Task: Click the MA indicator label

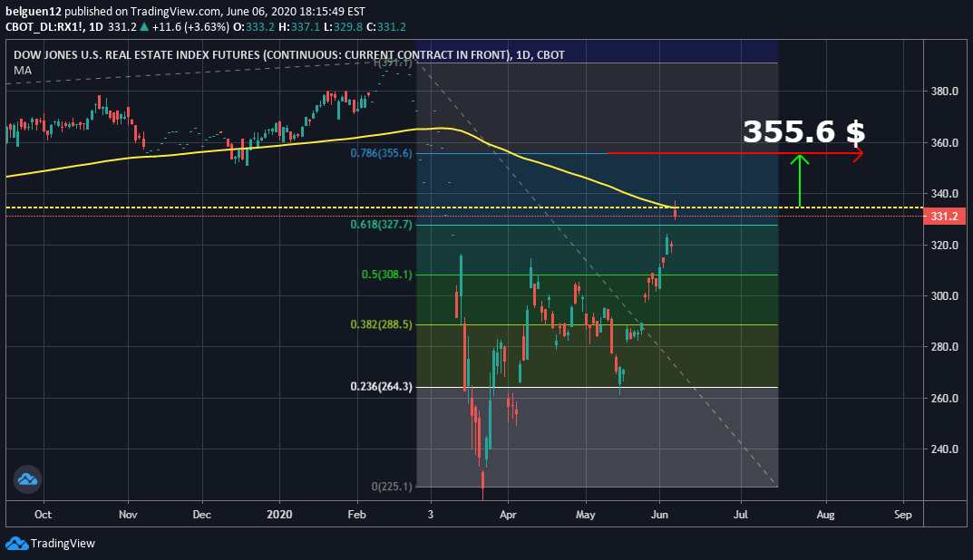Action: [x=23, y=71]
